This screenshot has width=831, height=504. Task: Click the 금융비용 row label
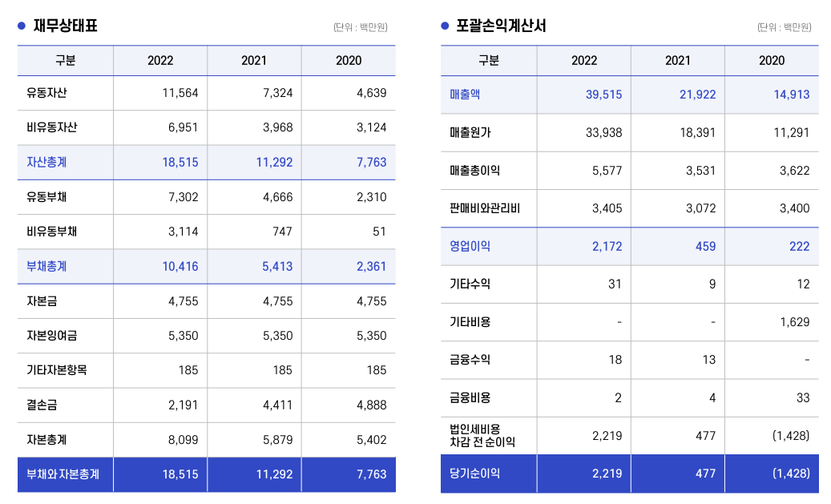pos(470,397)
